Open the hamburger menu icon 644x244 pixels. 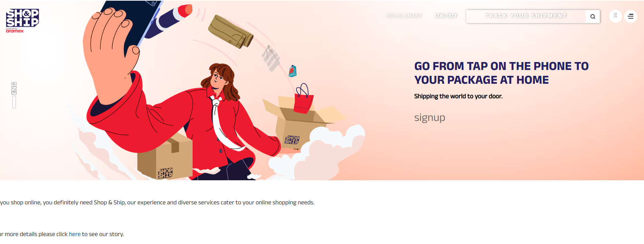631,16
